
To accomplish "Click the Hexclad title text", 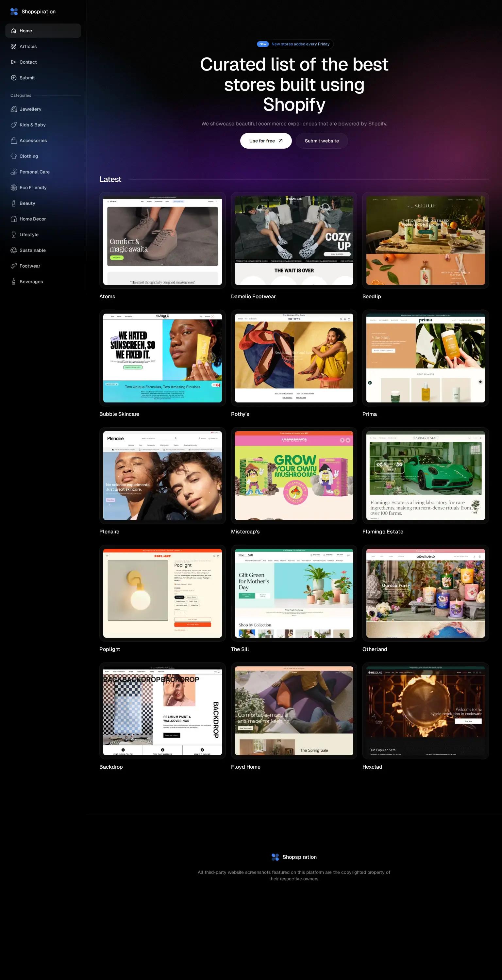I will click(x=372, y=767).
